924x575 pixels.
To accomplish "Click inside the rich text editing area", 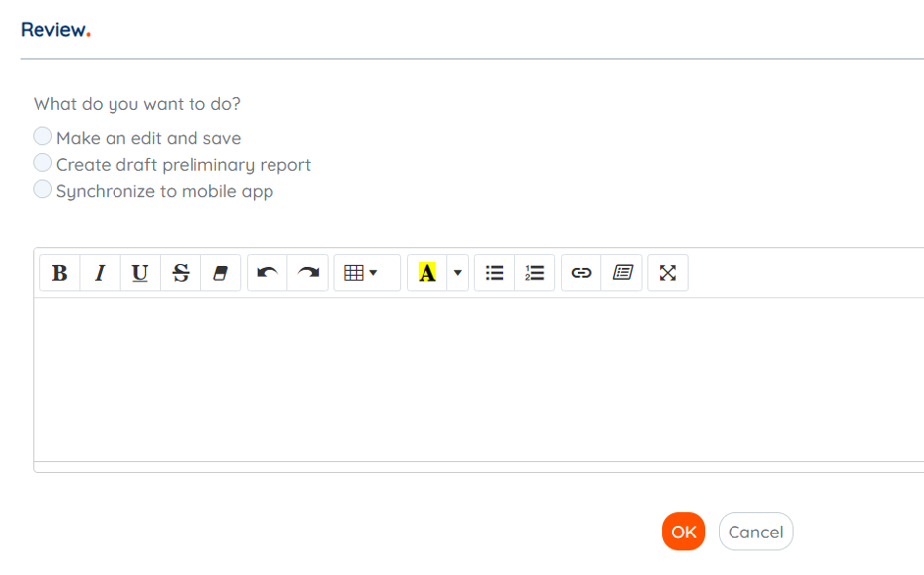I will tap(479, 379).
